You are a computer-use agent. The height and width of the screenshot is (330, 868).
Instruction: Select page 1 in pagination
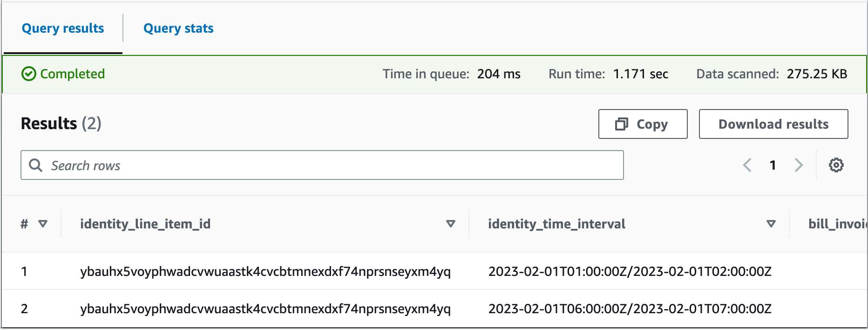pos(773,165)
